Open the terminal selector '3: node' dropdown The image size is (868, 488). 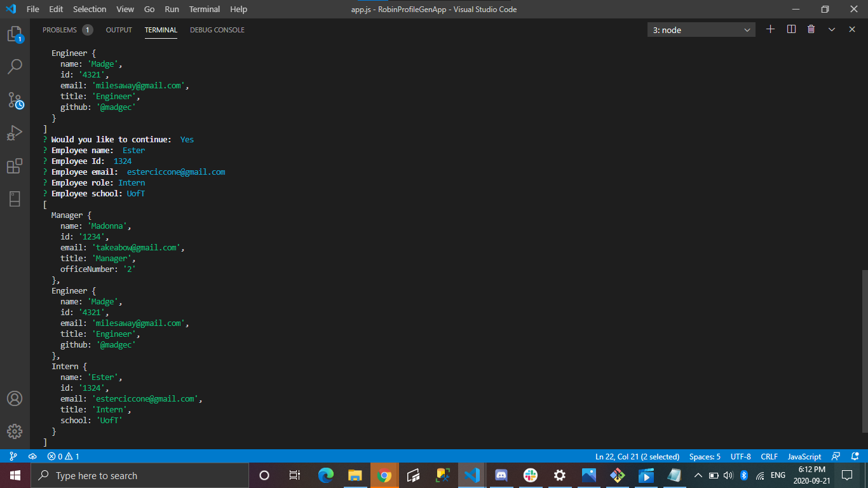(702, 30)
